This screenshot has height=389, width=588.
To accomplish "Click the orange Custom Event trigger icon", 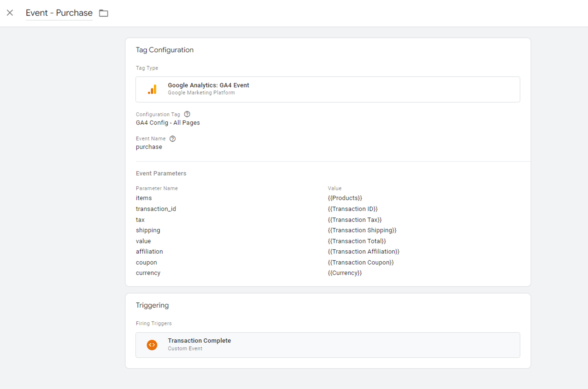I will point(152,345).
